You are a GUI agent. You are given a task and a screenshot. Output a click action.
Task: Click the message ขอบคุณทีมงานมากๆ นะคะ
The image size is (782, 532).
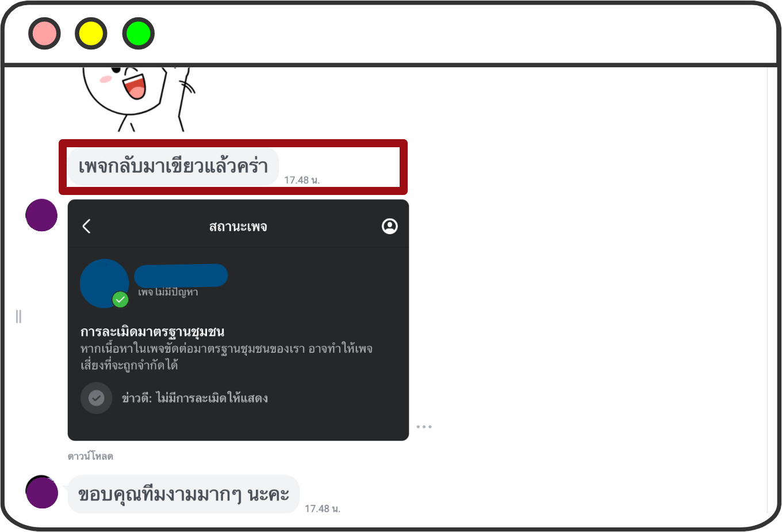[x=183, y=494]
